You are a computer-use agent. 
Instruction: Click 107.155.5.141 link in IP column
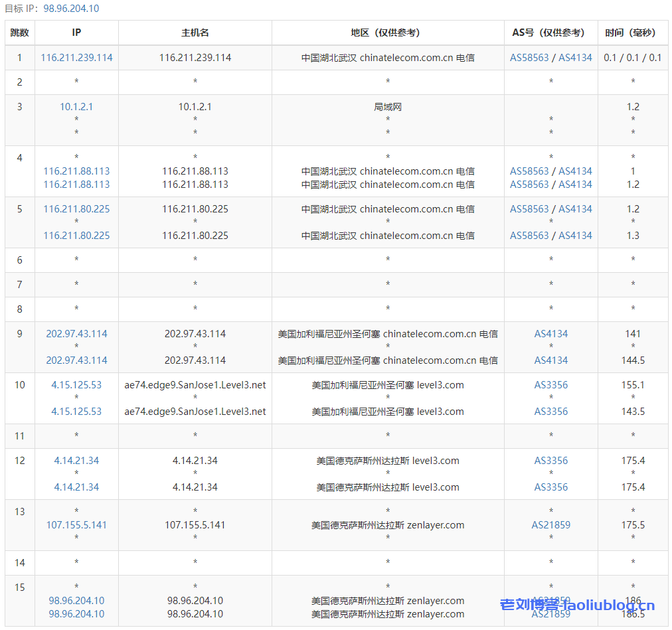coord(76,525)
